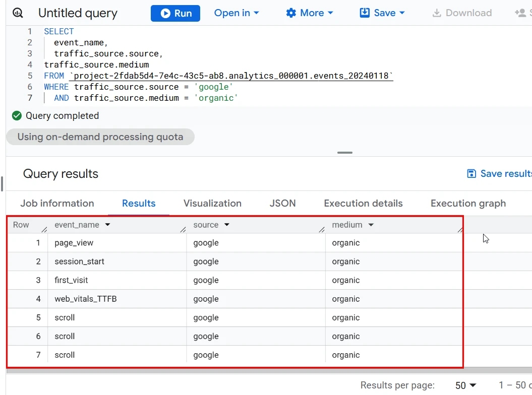Screen dimensions: 532x395
Task: Open the medium column menu arrow
Action: pos(371,225)
